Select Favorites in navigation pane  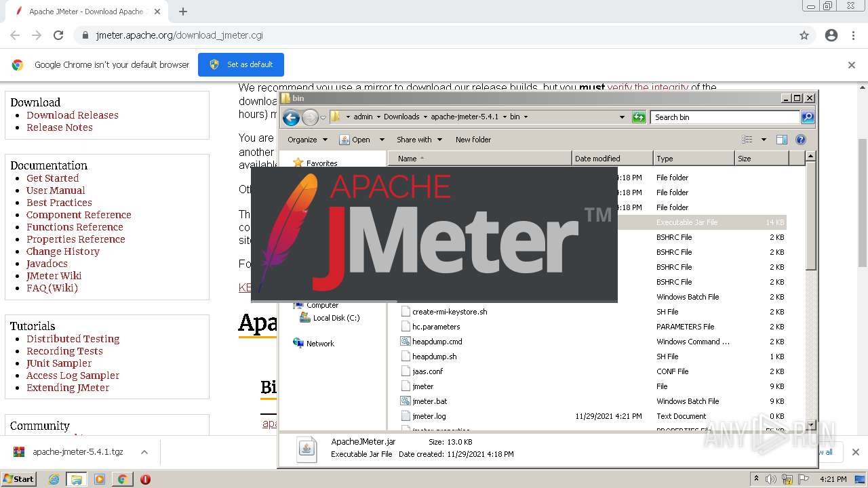[x=315, y=163]
